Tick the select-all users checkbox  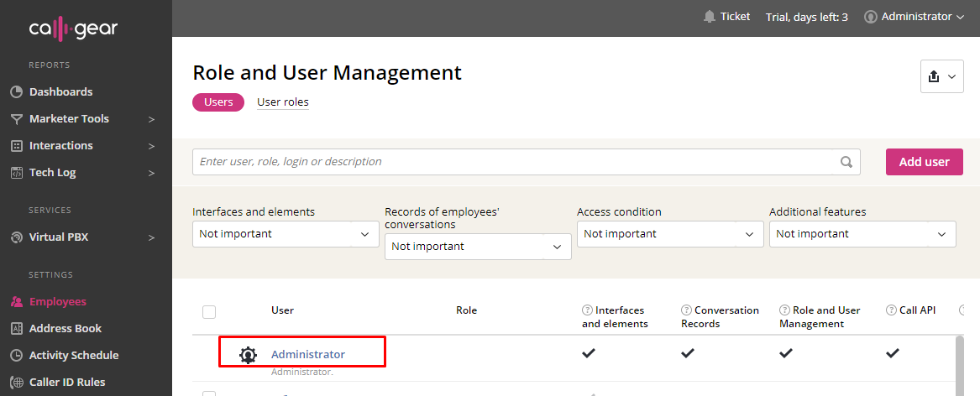(x=209, y=311)
